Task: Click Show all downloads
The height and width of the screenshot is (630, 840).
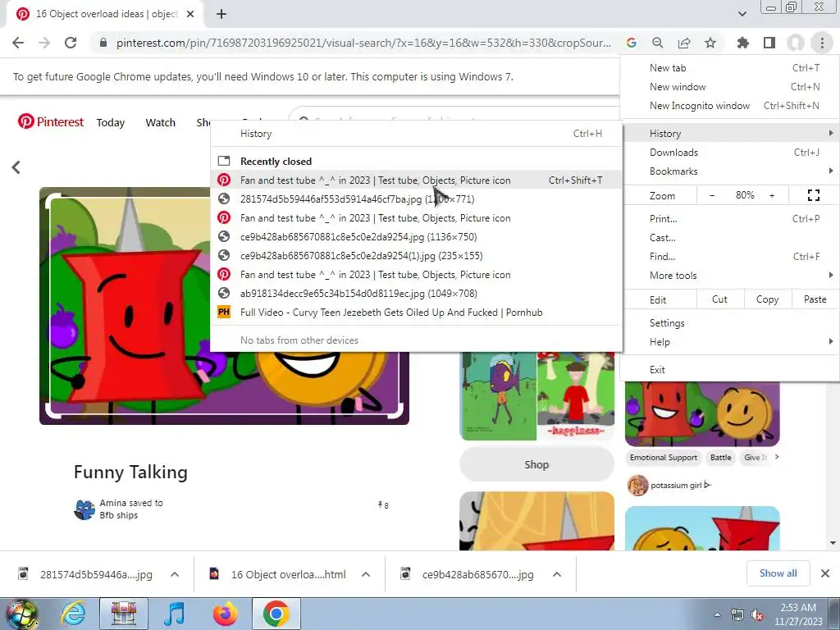Action: pyautogui.click(x=778, y=573)
